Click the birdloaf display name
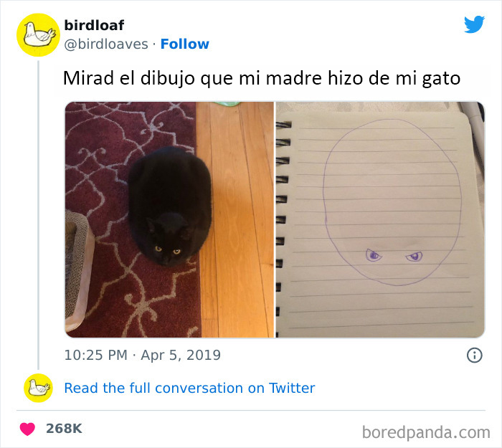 (94, 25)
